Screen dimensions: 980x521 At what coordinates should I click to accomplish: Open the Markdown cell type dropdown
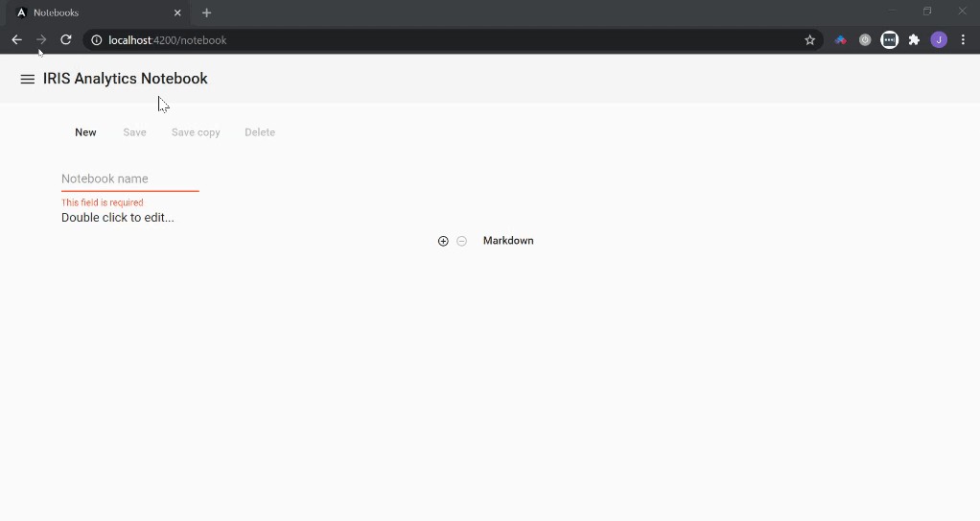tap(508, 241)
